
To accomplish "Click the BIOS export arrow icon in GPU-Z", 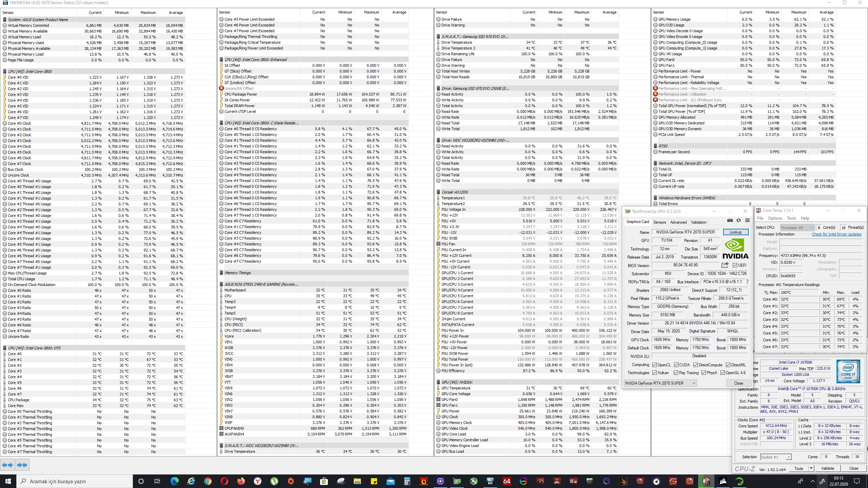I will pyautogui.click(x=725, y=265).
